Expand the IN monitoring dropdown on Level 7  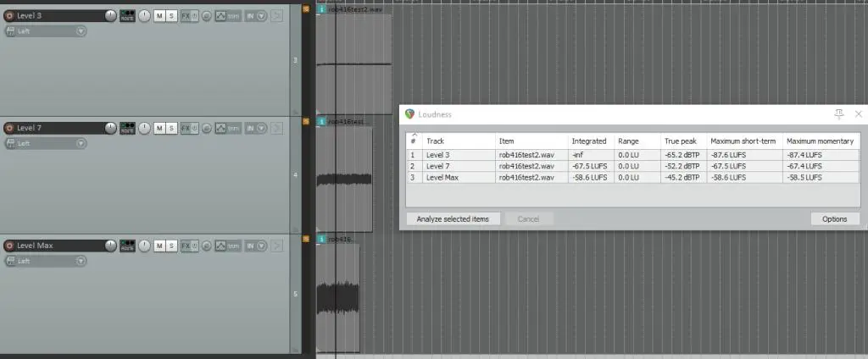(260, 128)
